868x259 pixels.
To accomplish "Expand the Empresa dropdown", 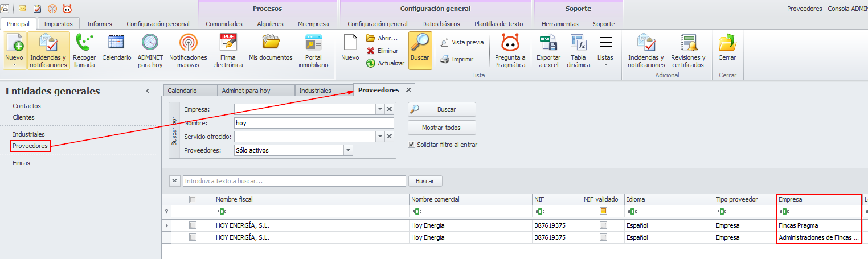I will point(379,109).
